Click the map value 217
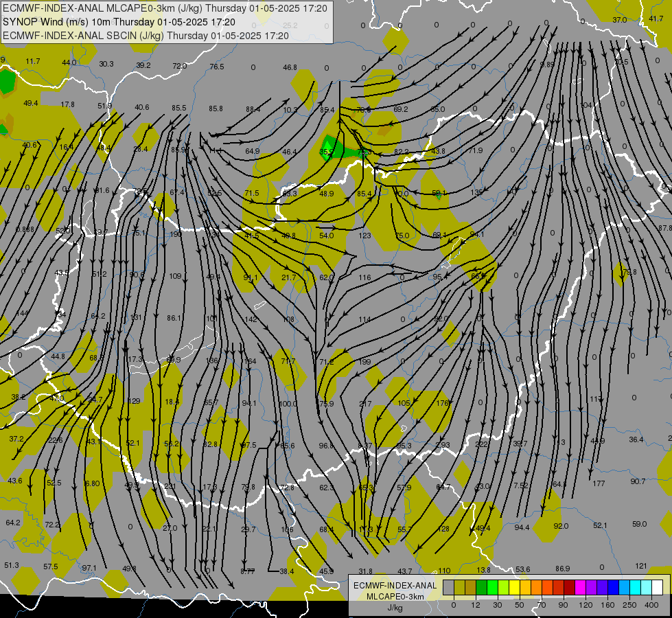The image size is (672, 618). click(x=365, y=404)
